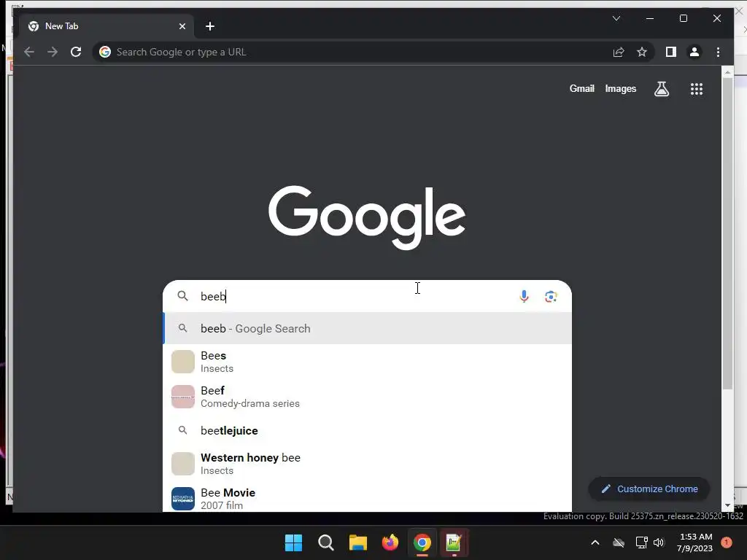This screenshot has width=747, height=560.
Task: Click the Chrome taskbar icon
Action: point(422,542)
